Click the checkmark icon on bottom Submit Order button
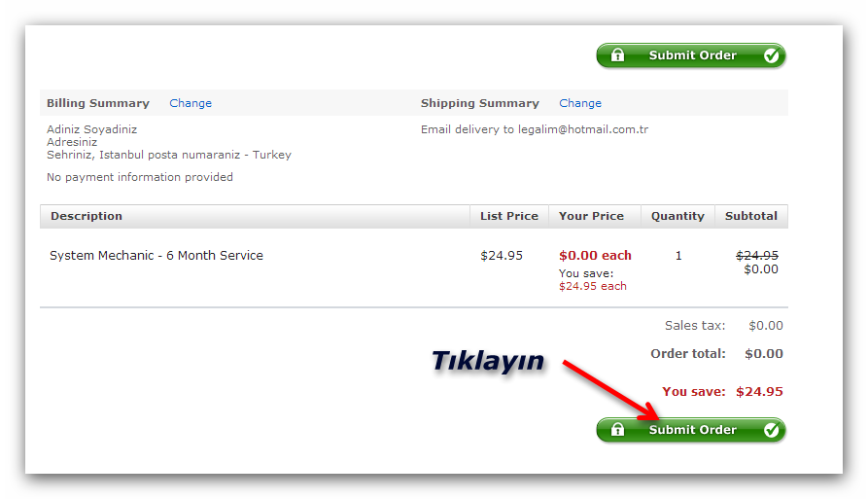 click(x=772, y=430)
